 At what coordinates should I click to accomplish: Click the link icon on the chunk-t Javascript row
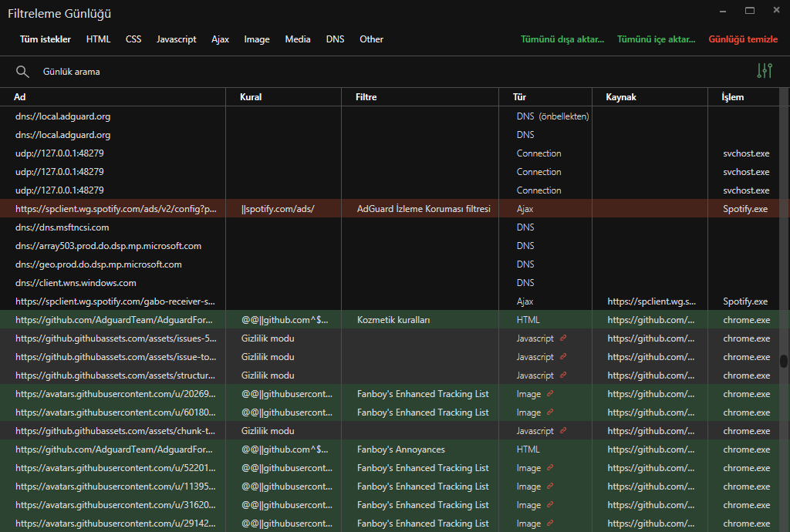point(562,430)
